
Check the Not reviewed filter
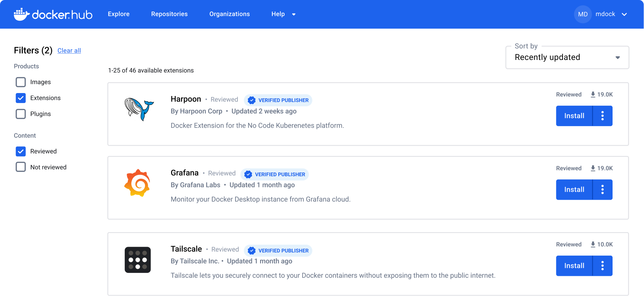21,167
